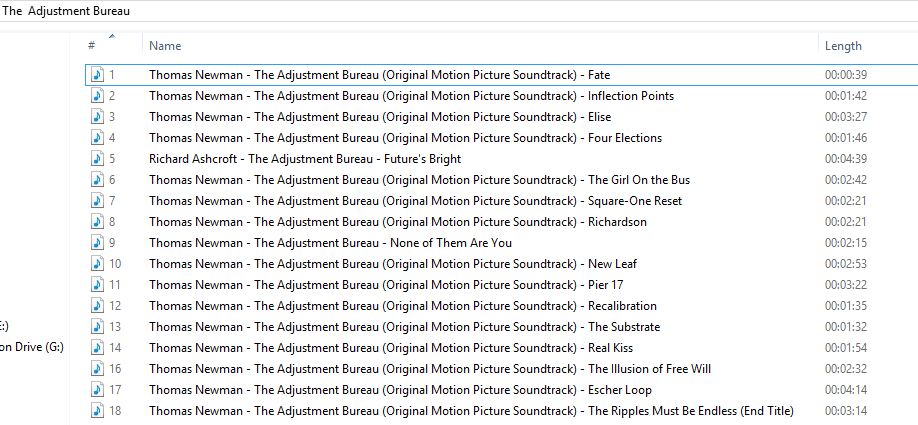Click the audio file icon for track 9
Viewport: 918px width, 425px height.
click(x=97, y=243)
